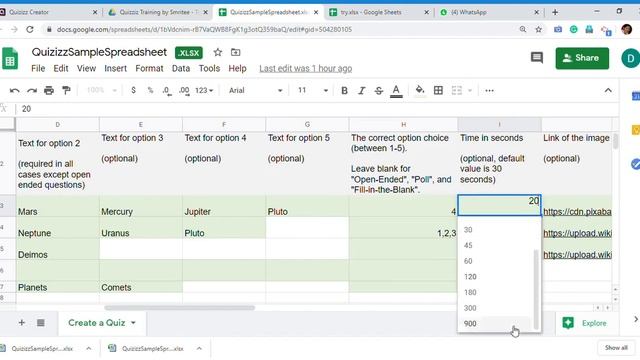
Task: Select 300 from time dropdown list
Action: tap(496, 308)
